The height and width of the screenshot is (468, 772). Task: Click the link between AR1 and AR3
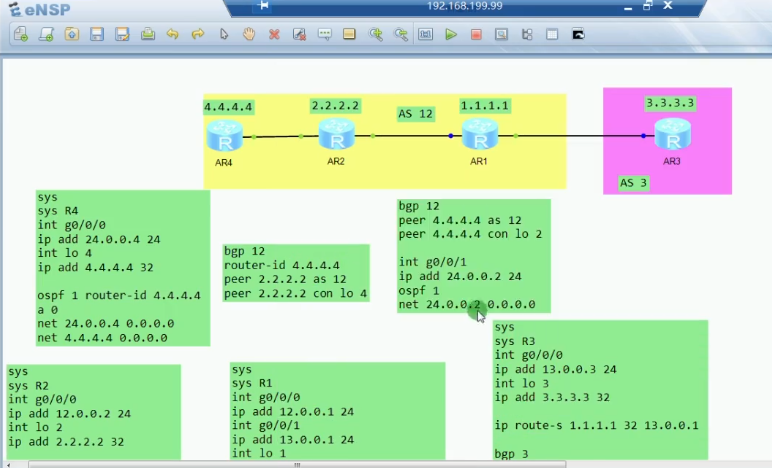click(576, 136)
